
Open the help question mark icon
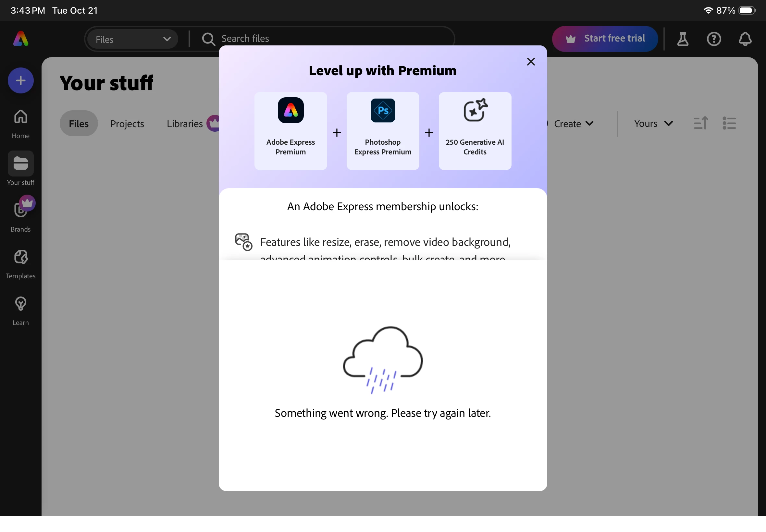click(714, 39)
